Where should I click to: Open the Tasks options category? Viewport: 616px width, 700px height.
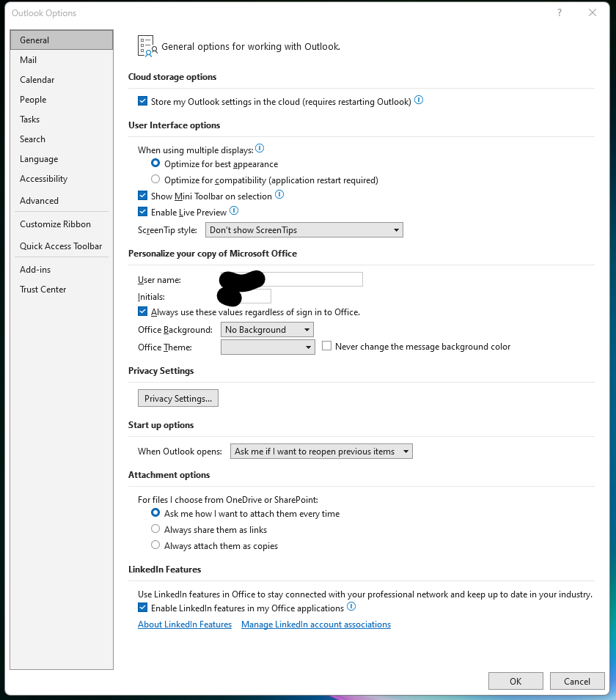62,119
